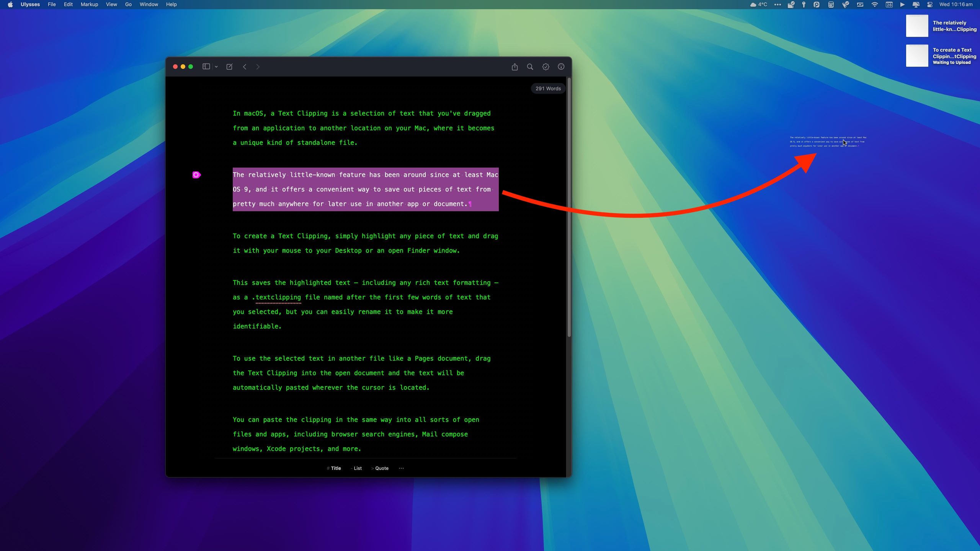Open the share export icon
Image resolution: width=980 pixels, height=551 pixels.
[514, 67]
